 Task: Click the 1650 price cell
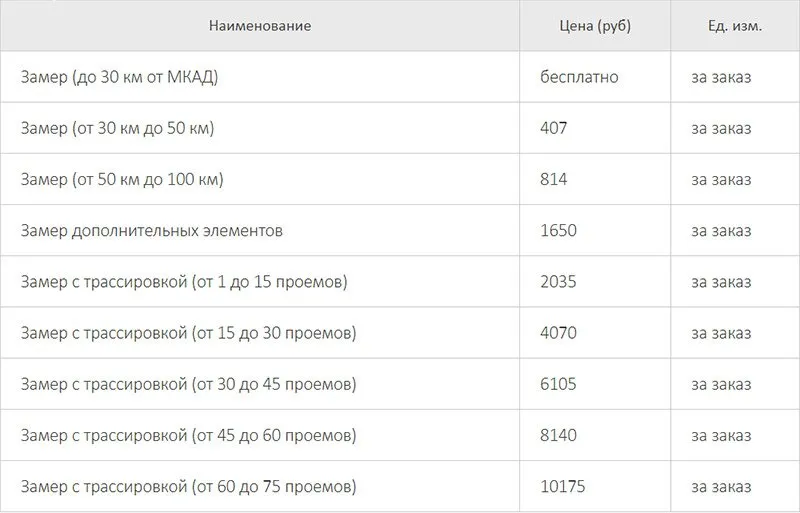click(x=595, y=230)
